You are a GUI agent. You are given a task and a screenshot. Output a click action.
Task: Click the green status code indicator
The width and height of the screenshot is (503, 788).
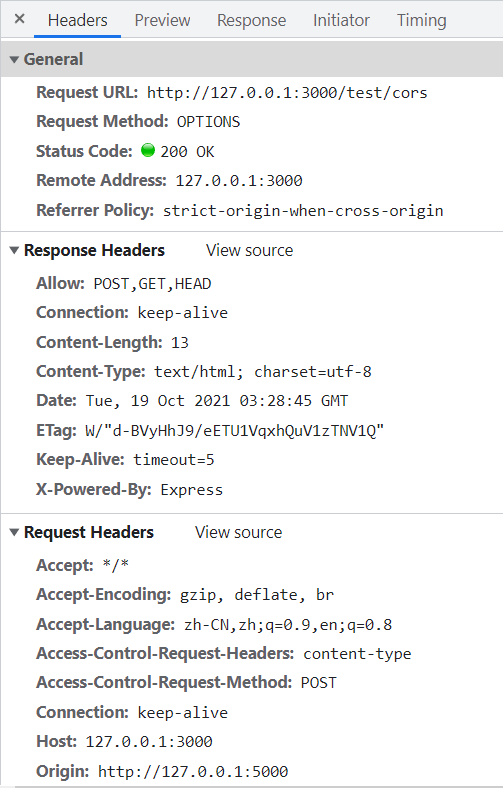click(148, 150)
